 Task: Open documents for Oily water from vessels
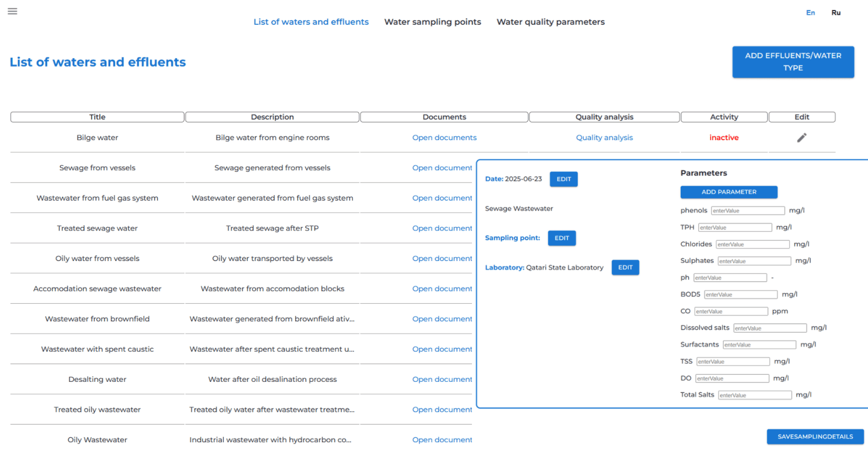point(442,258)
